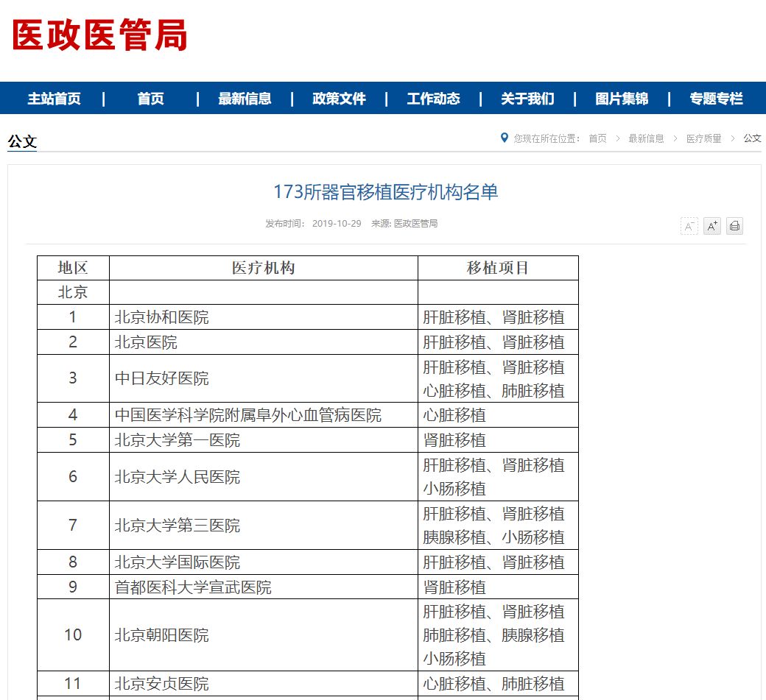This screenshot has width=766, height=700.
Task: Select cell 中日友好医院
Action: tap(264, 378)
